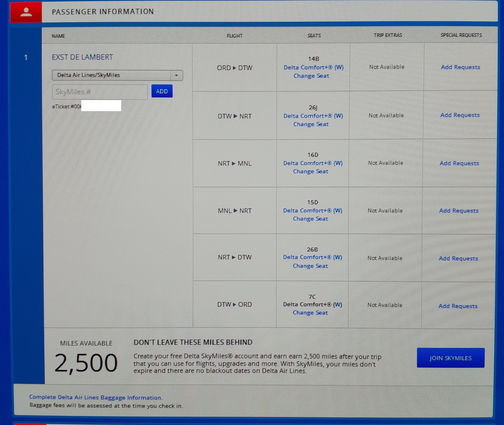Image resolution: width=504 pixels, height=425 pixels.
Task: Open Delta Comfort+ link for seat 26B
Action: pyautogui.click(x=312, y=257)
